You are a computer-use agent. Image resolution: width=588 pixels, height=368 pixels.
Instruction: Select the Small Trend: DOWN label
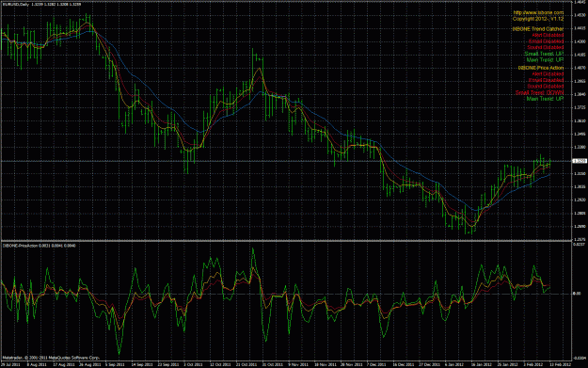[540, 92]
